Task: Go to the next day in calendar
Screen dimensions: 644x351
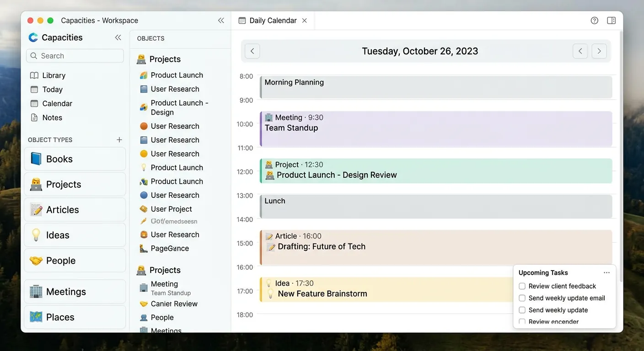Action: coord(599,51)
